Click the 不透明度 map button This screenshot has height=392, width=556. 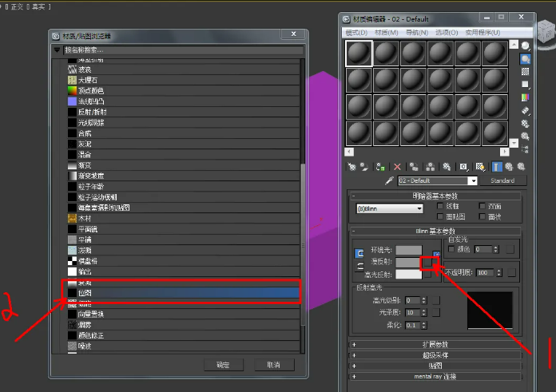pos(512,272)
